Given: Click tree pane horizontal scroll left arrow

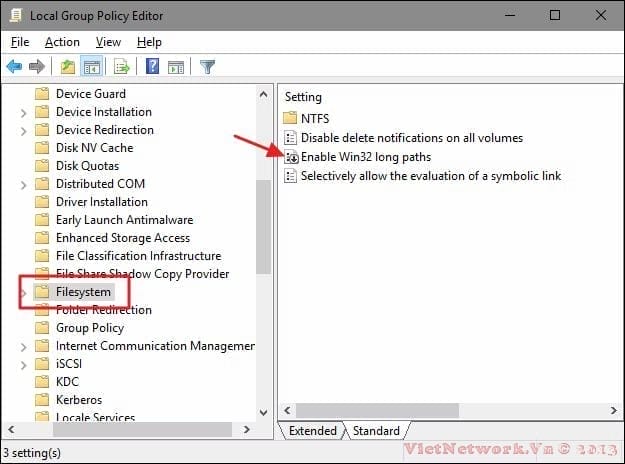Looking at the screenshot, I should (11, 429).
